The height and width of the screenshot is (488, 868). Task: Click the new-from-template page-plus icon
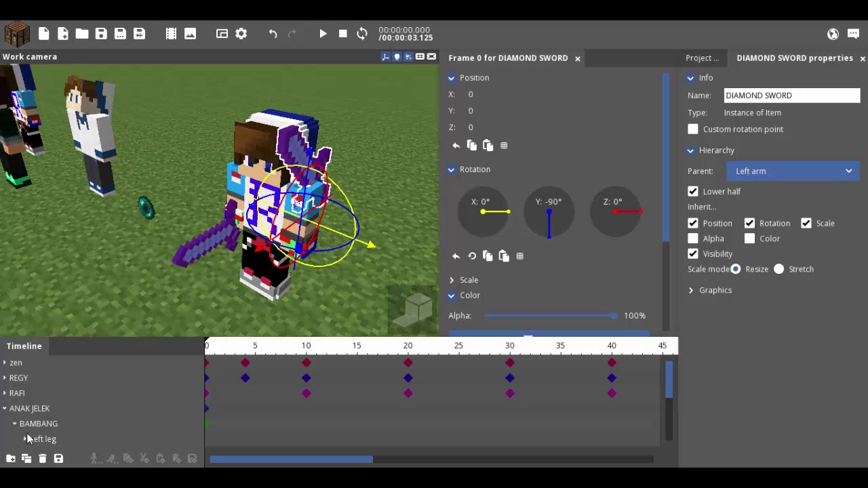pyautogui.click(x=63, y=34)
